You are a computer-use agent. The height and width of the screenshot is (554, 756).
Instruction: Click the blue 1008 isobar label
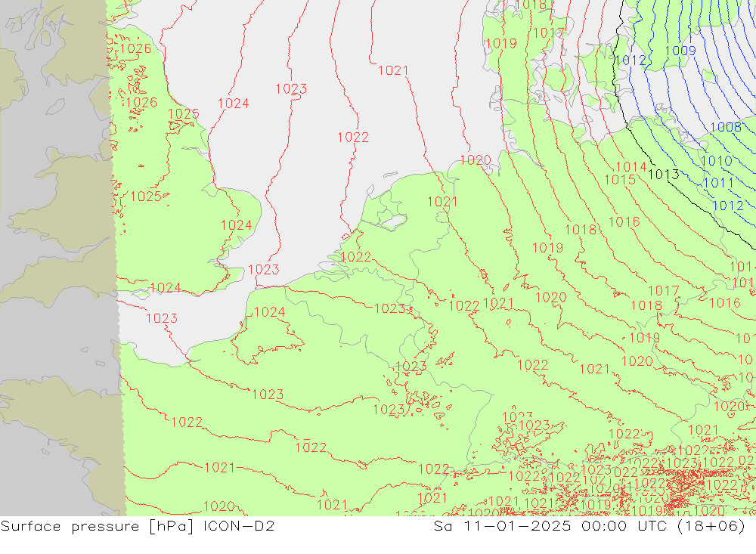pos(726,127)
